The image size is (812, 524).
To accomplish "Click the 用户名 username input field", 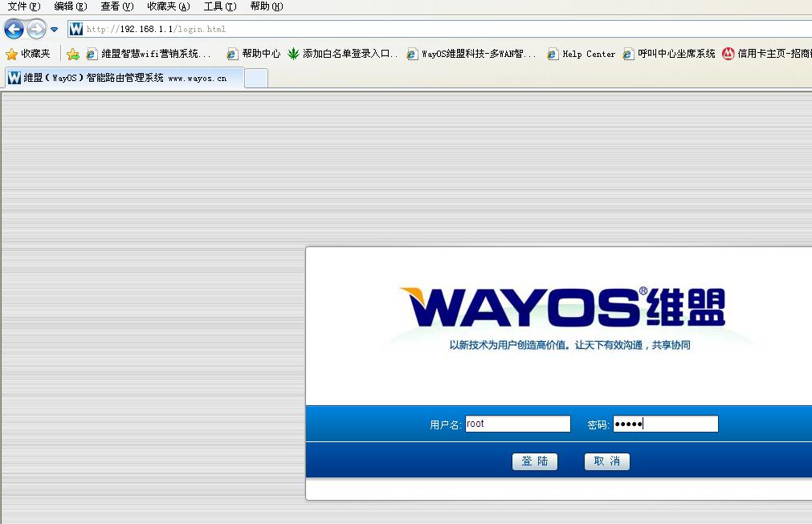I will [x=517, y=424].
